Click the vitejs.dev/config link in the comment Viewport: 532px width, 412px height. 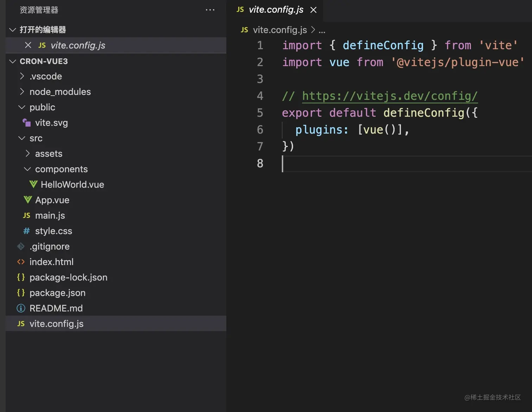click(x=390, y=96)
